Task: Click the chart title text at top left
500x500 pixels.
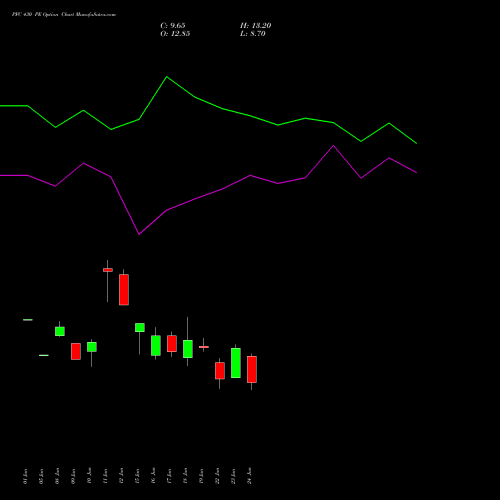Action: coord(64,15)
